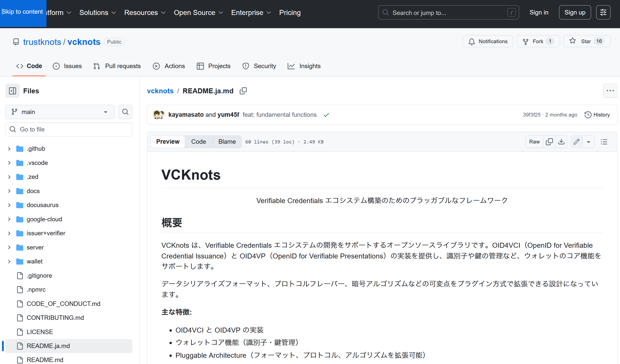Click the file search magnifier icon
The image size is (620, 364).
coord(125,112)
